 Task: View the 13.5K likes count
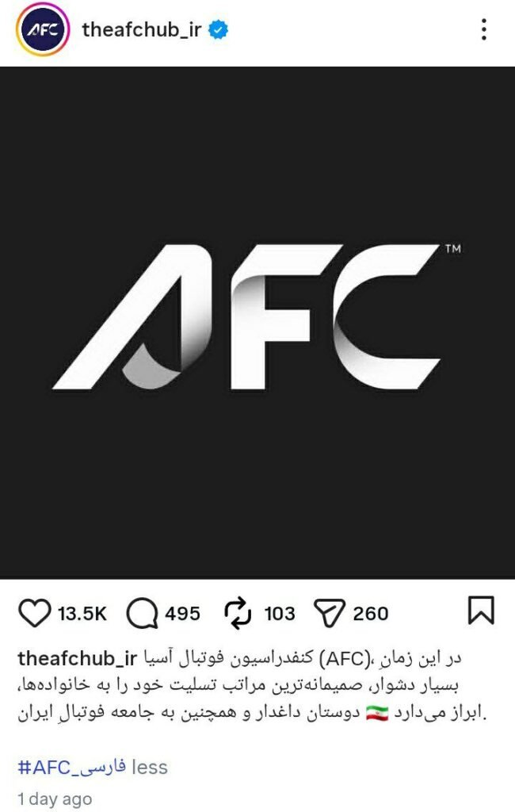[x=82, y=614]
